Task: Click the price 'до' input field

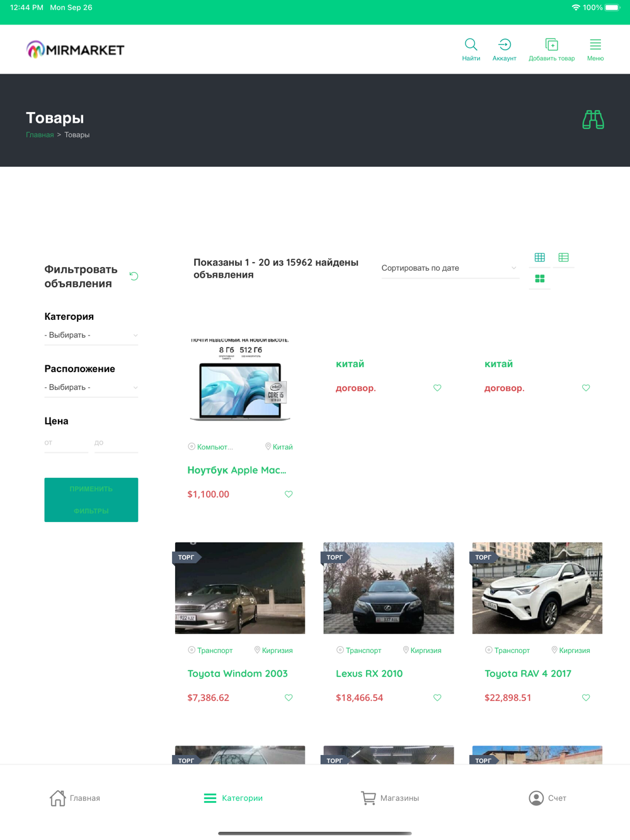Action: click(x=116, y=443)
